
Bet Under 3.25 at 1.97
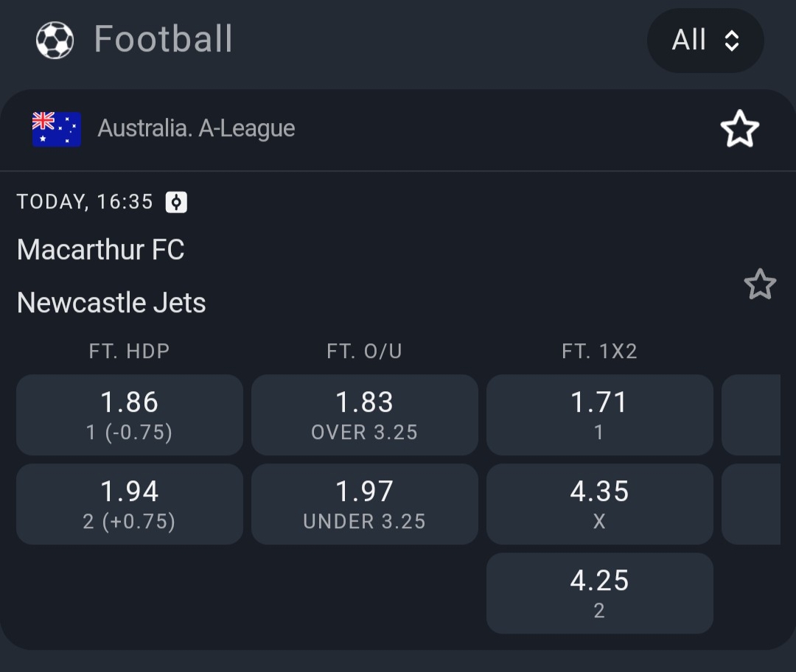[364, 504]
